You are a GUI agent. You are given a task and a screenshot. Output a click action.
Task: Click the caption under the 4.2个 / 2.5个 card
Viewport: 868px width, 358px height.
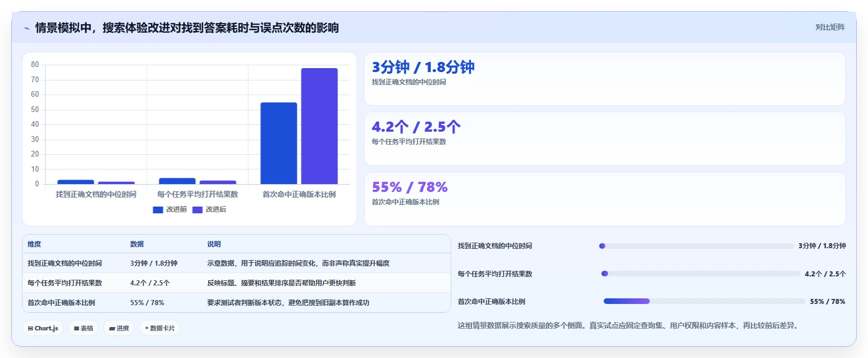[x=409, y=142]
